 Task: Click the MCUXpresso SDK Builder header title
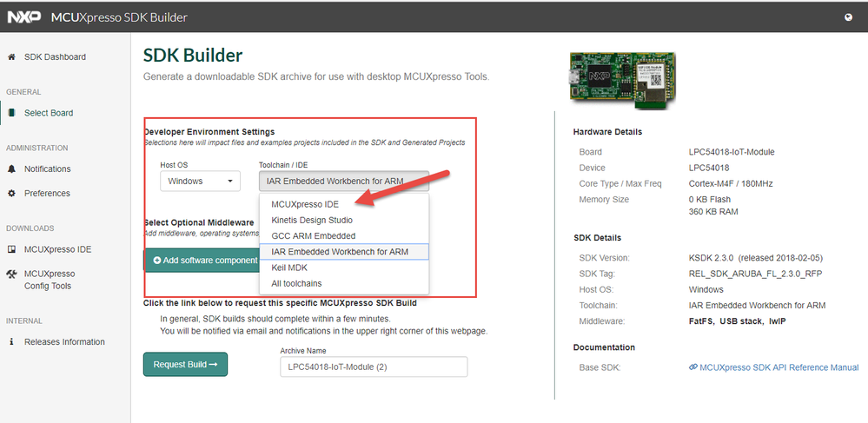(x=119, y=17)
